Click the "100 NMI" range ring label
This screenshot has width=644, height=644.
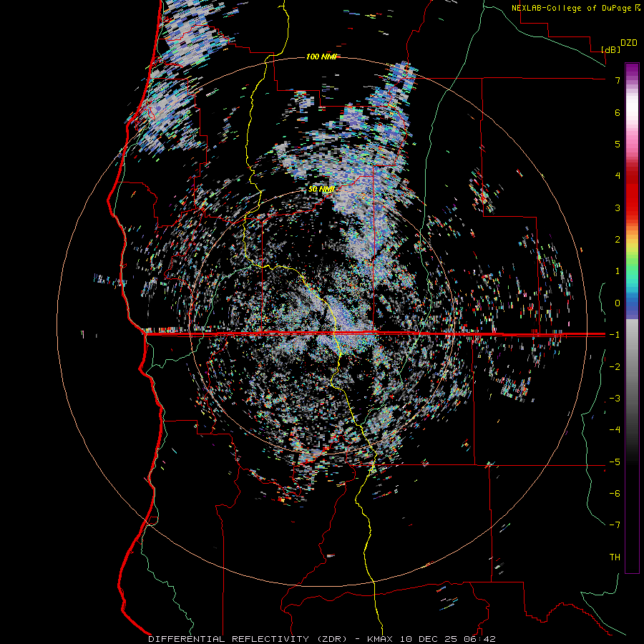[x=321, y=57]
